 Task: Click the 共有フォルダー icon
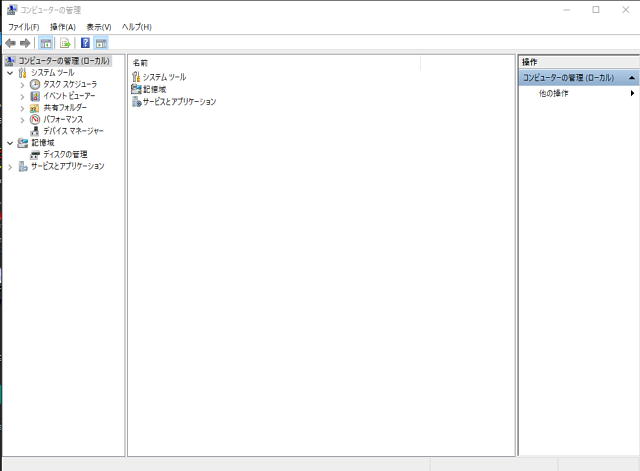pos(35,108)
